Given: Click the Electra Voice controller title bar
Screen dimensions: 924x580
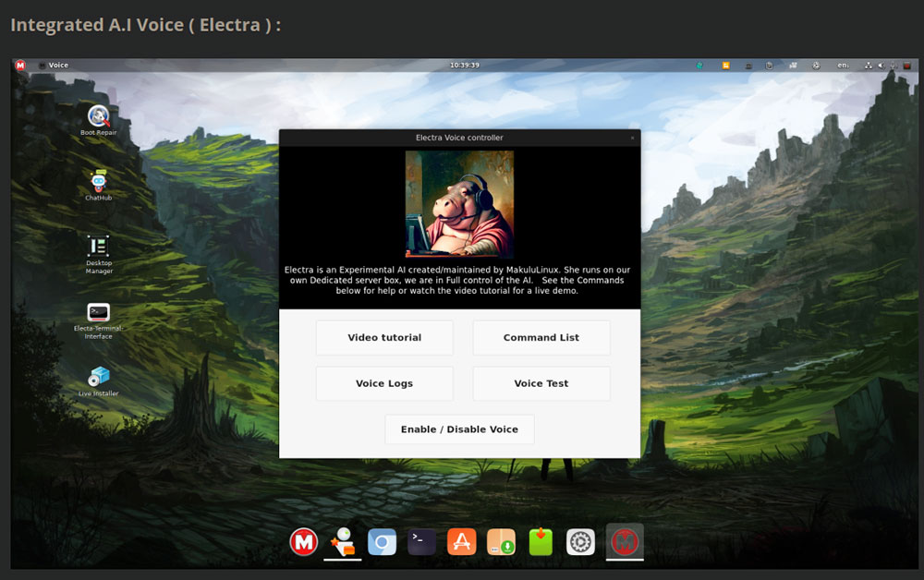Looking at the screenshot, I should (x=459, y=138).
